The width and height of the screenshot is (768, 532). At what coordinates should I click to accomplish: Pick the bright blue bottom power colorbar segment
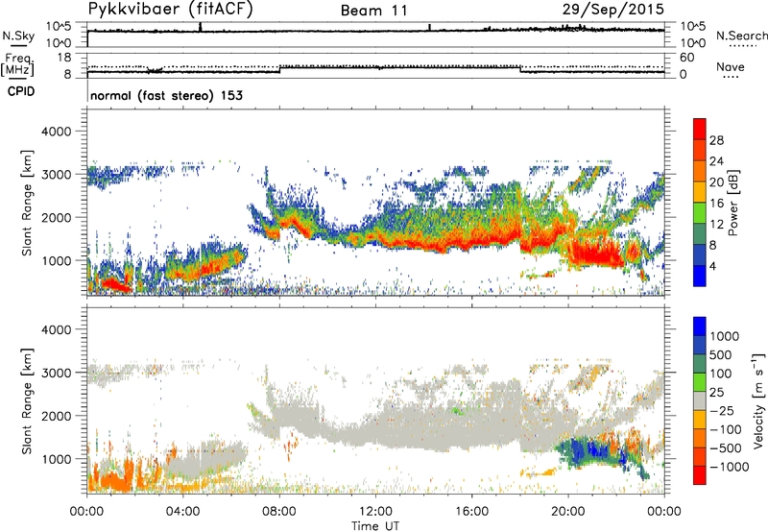click(700, 277)
